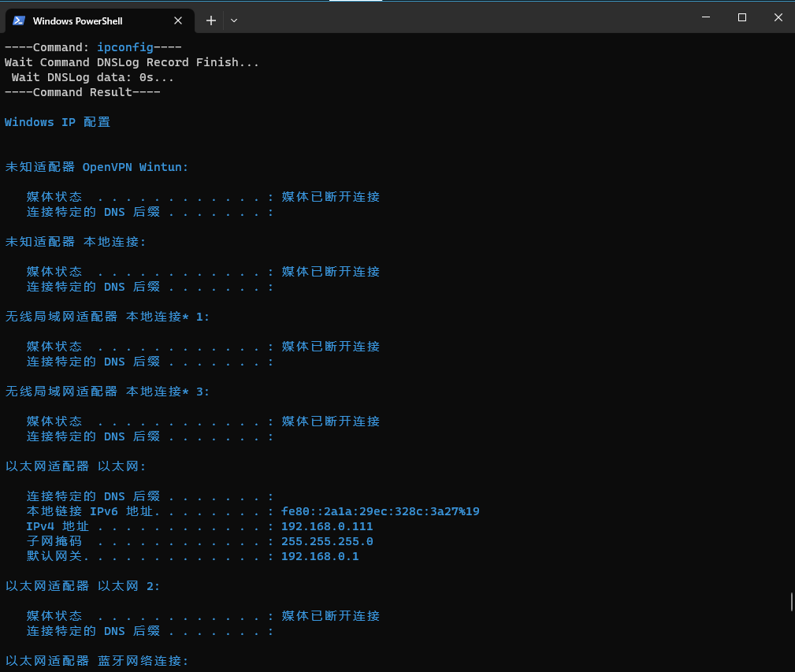
Task: Click the fe80 link-local IPv6 address
Action: [x=380, y=511]
